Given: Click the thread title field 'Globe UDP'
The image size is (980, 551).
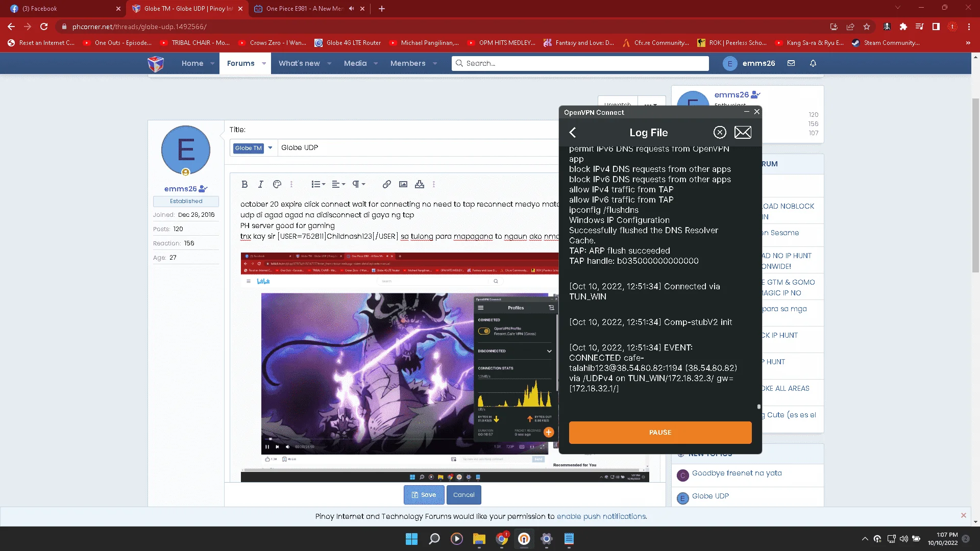Looking at the screenshot, I should [419, 148].
